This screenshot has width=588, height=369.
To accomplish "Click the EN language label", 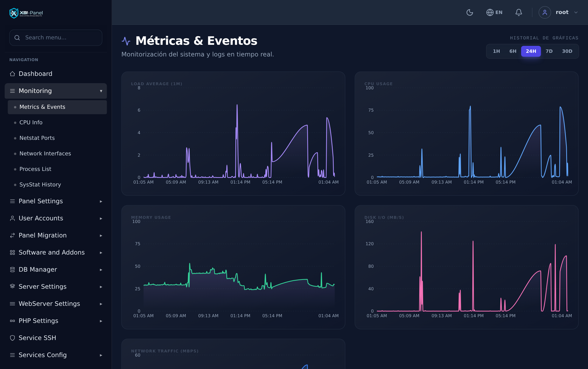I will pyautogui.click(x=499, y=12).
